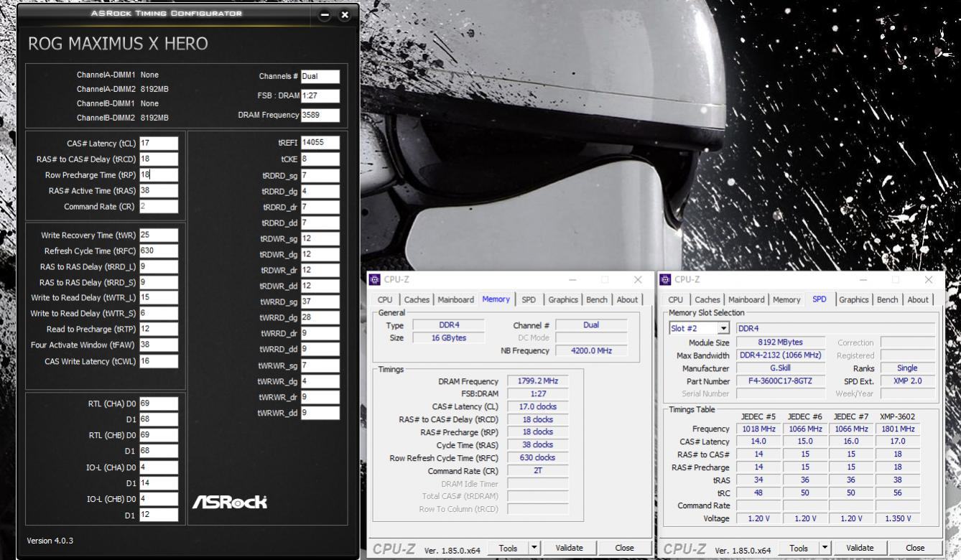961x560 pixels.
Task: Open About tab in the CPU-Z SPD window
Action: pyautogui.click(x=918, y=299)
